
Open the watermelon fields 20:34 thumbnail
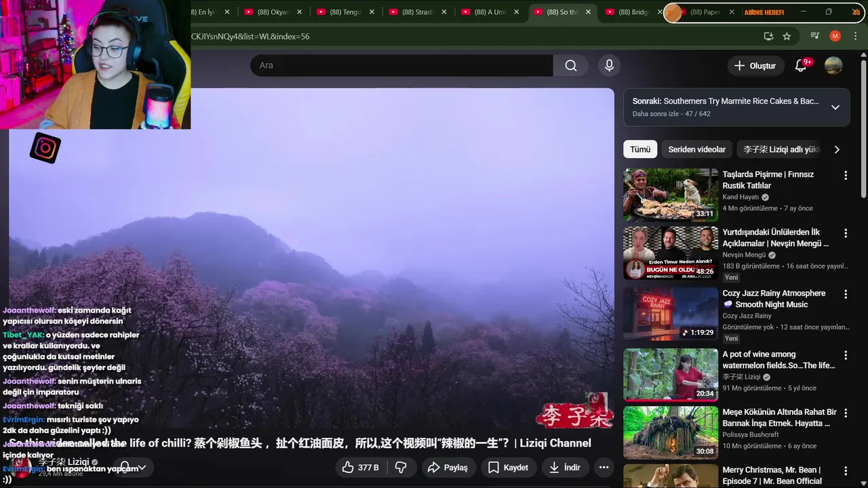[671, 375]
